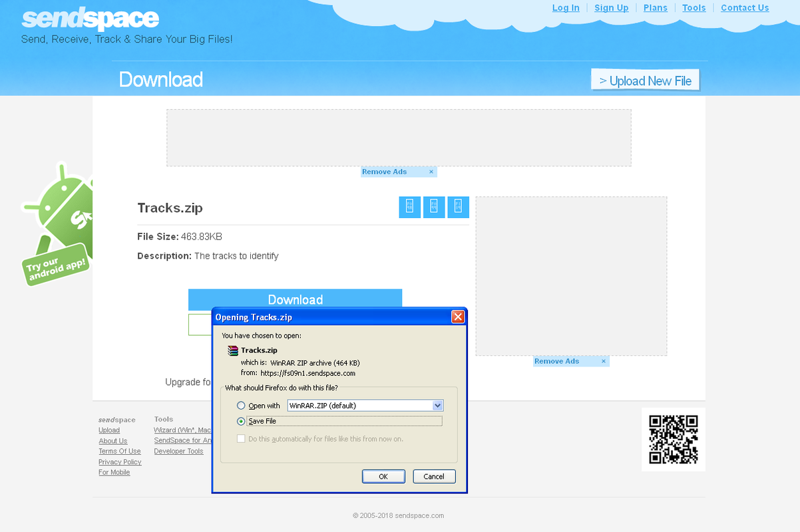Click the top banner ad placeholder
The image size is (800, 532).
tap(399, 138)
